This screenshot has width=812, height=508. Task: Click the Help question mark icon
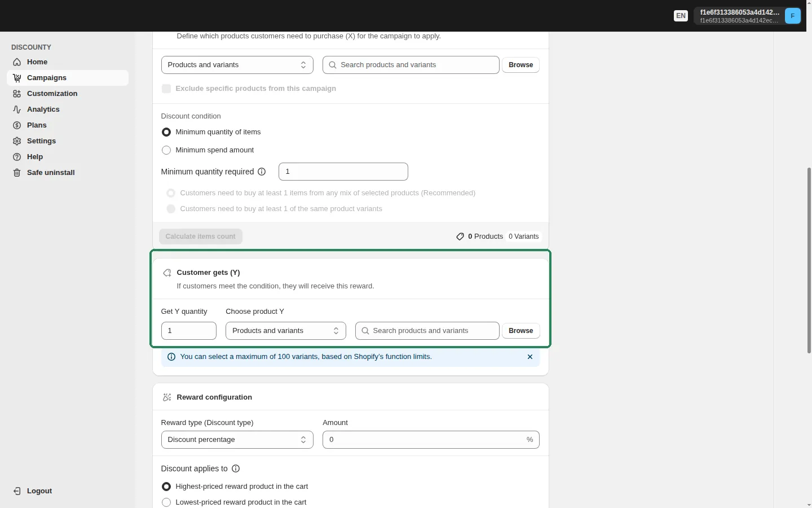click(17, 157)
